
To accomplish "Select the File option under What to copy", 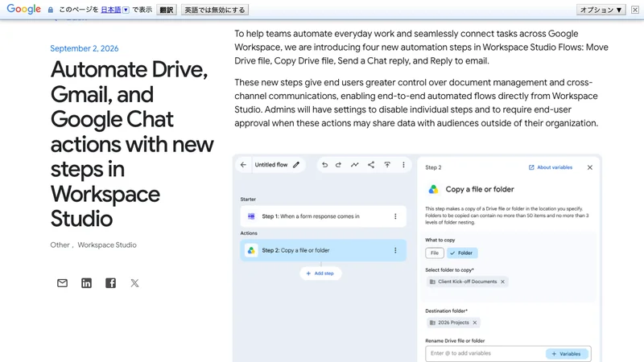I will [x=435, y=253].
